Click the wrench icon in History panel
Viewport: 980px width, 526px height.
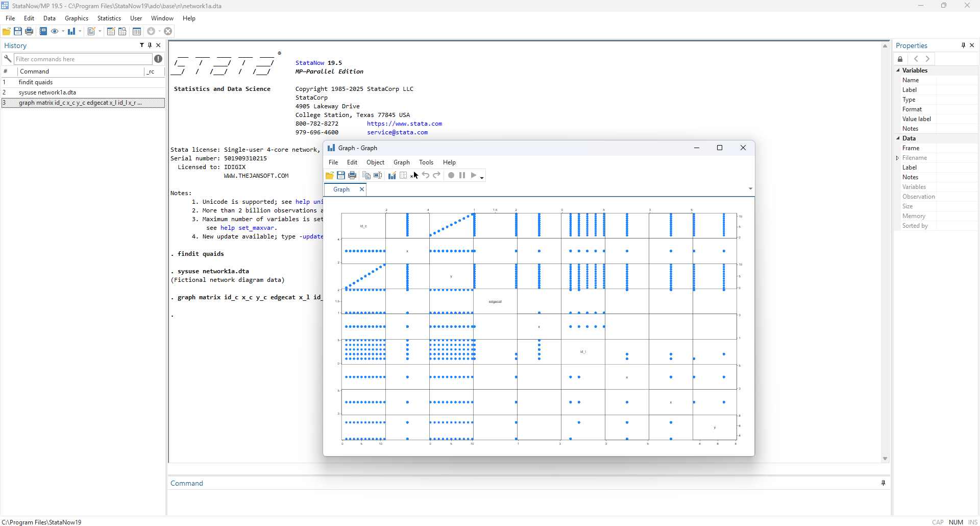point(8,59)
